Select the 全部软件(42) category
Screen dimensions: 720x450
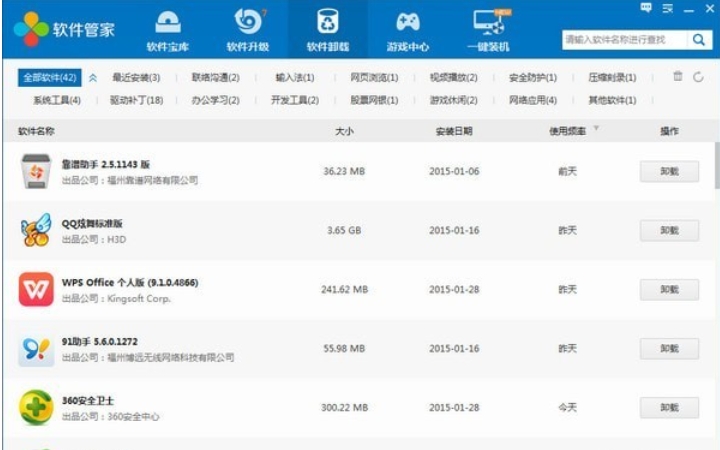coord(49,77)
